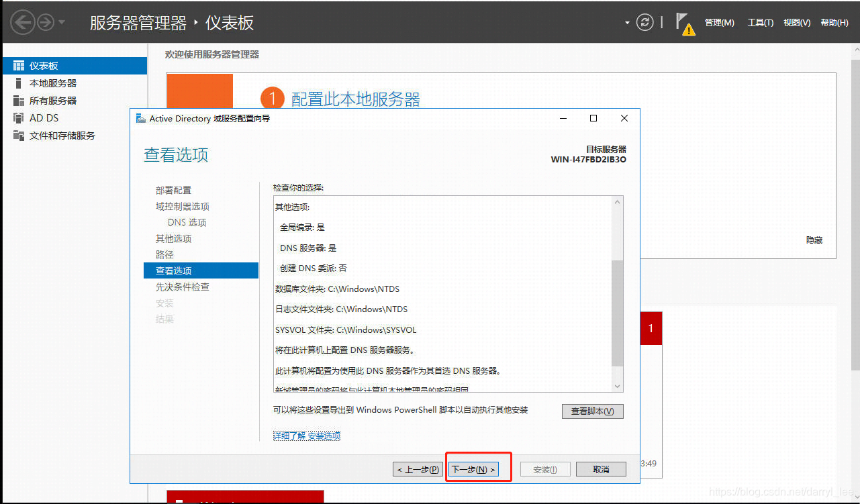Click the 配置此本地服务器 link
The height and width of the screenshot is (504, 860).
355,100
